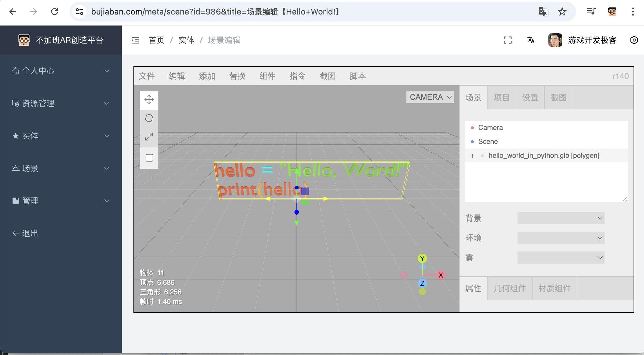This screenshot has height=355, width=644.
Task: Open the language switch icon
Action: 531,40
